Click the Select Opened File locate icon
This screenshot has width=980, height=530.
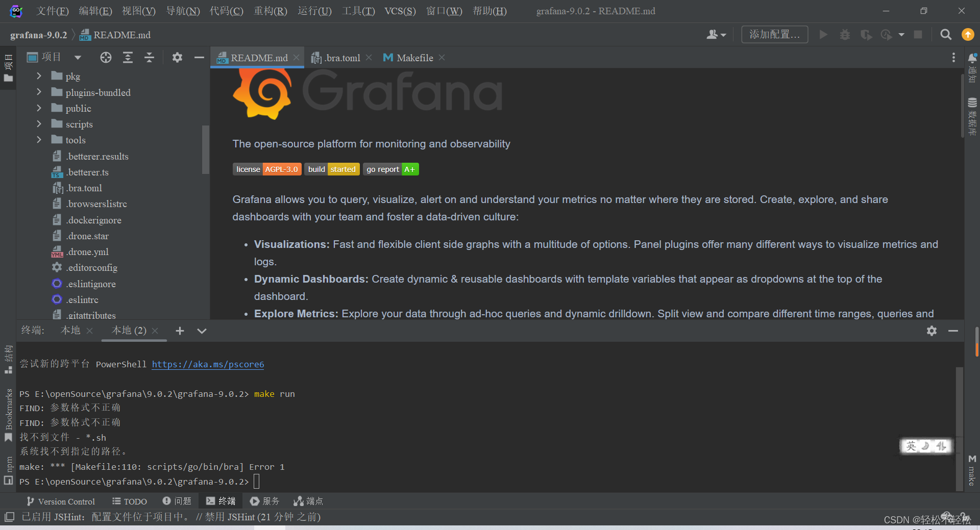(106, 58)
